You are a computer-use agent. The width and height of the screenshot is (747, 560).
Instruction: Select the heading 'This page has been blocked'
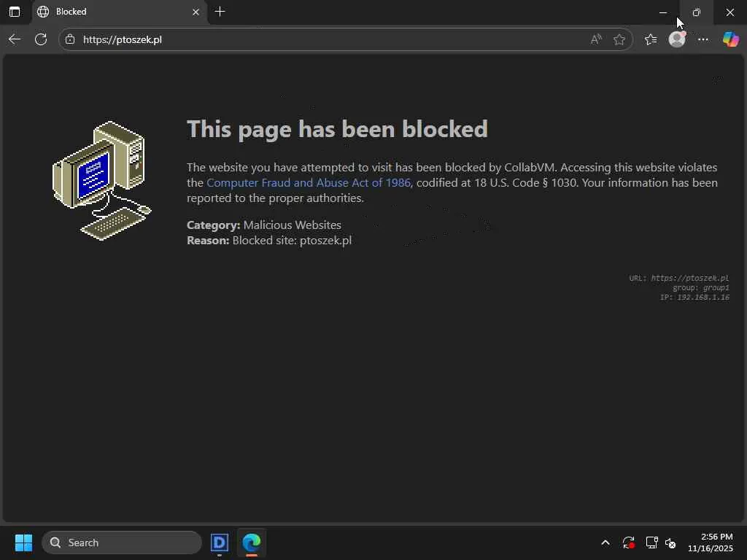[337, 129]
